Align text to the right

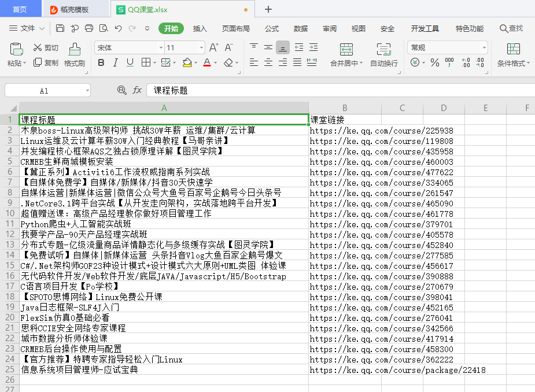(282, 62)
